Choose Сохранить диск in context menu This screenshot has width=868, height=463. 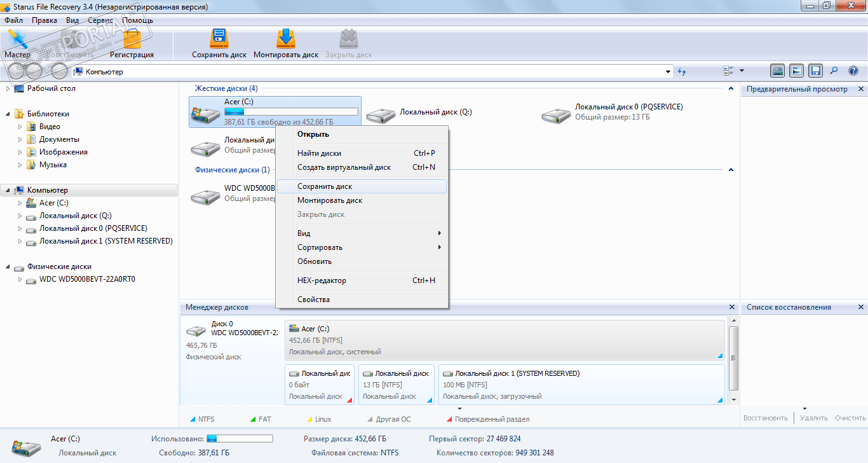[x=362, y=186]
